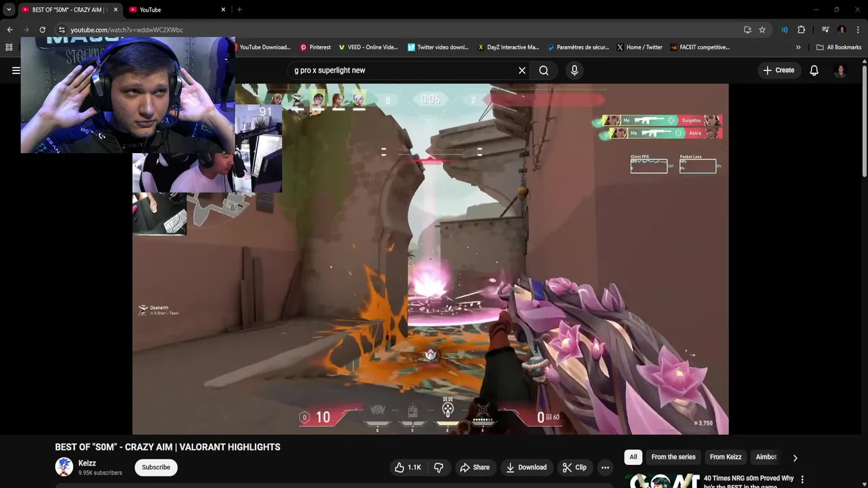Open '40 Times NRG s0m Proved Why' video thumbnail
Screen dimensions: 868x488
coord(665,481)
